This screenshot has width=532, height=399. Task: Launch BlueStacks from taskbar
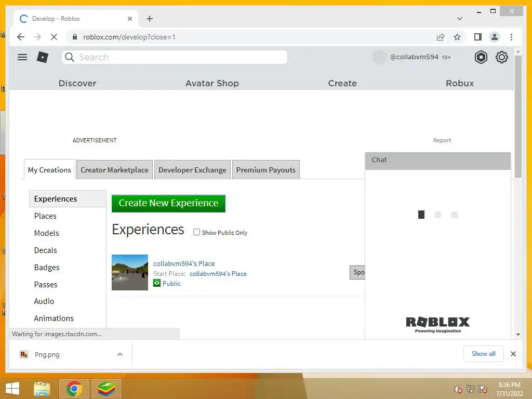pos(106,389)
